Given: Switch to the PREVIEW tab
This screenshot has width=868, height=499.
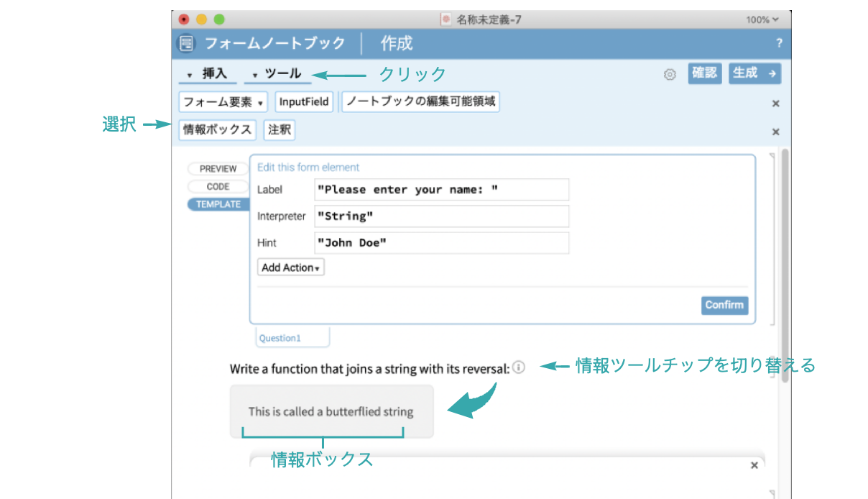Looking at the screenshot, I should 218,168.
